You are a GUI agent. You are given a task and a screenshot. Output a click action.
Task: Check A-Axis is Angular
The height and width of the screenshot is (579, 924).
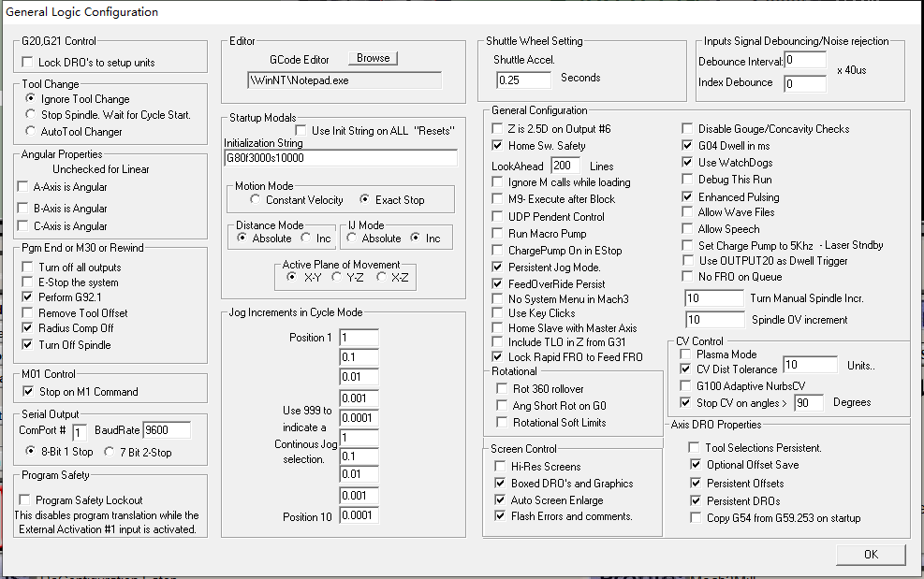tap(23, 187)
